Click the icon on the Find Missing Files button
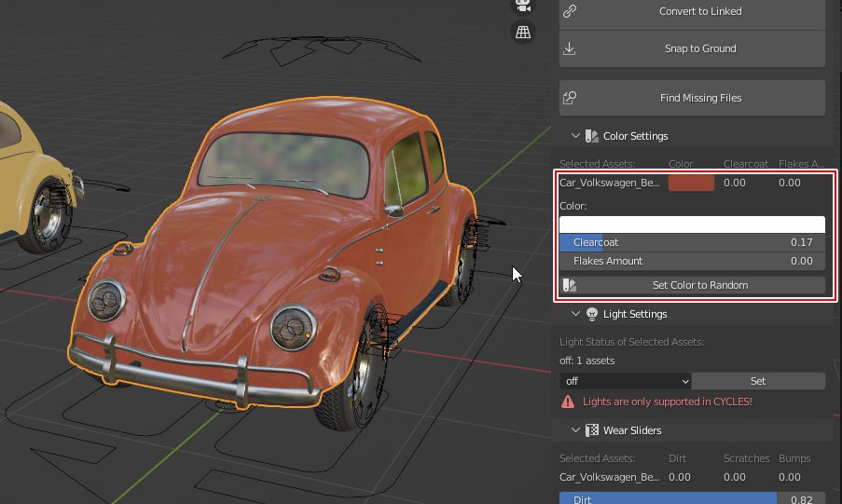842x504 pixels. pyautogui.click(x=570, y=98)
